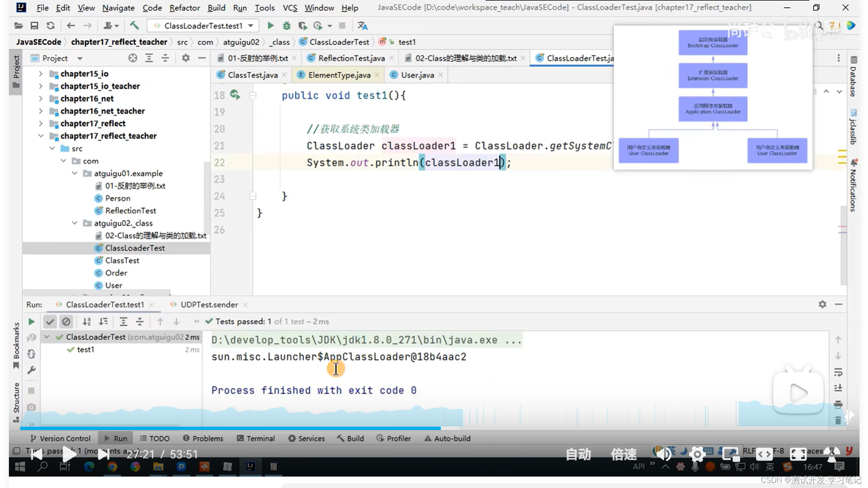Click the Synchronize refresh toolbar icon
The height and width of the screenshot is (488, 868).
(x=50, y=26)
